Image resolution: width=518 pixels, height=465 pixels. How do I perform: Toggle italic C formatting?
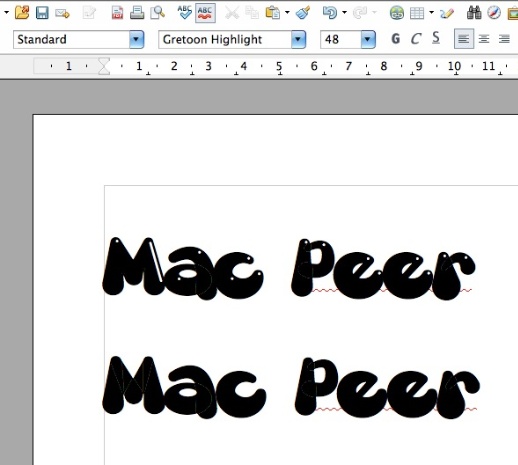(416, 39)
